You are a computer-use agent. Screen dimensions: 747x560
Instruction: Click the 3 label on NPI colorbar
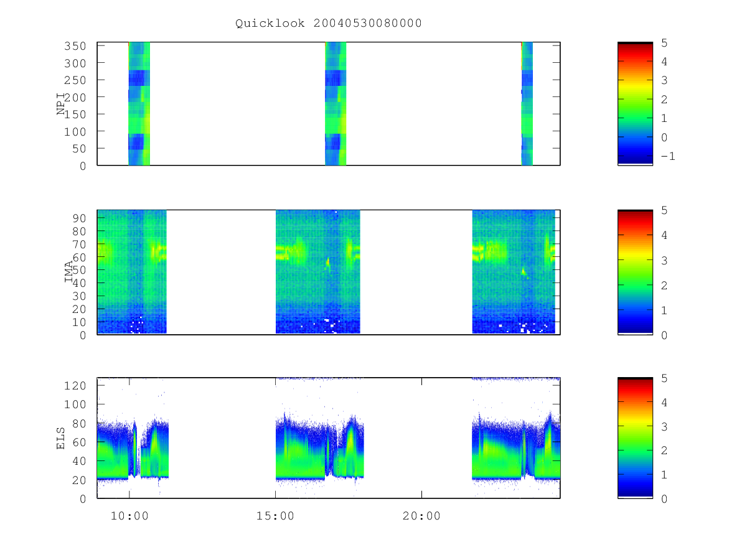664,80
